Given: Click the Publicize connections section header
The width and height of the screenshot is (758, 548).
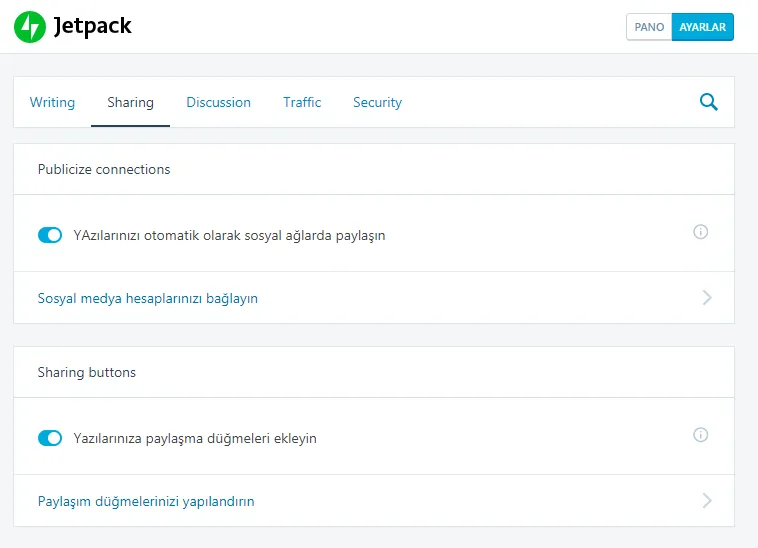Looking at the screenshot, I should (x=104, y=170).
